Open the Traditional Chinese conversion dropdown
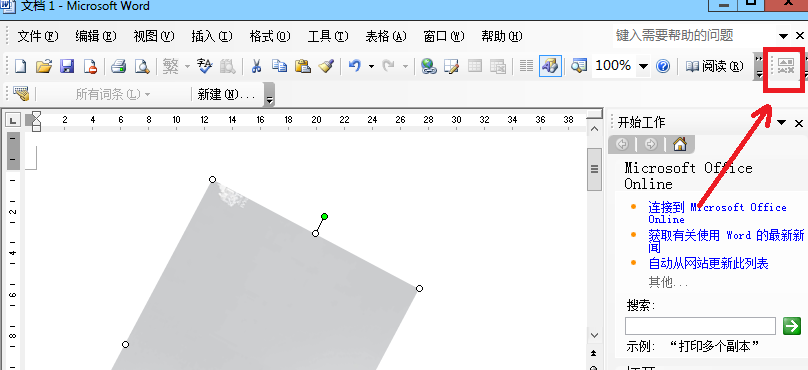The width and height of the screenshot is (808, 370). pos(187,66)
